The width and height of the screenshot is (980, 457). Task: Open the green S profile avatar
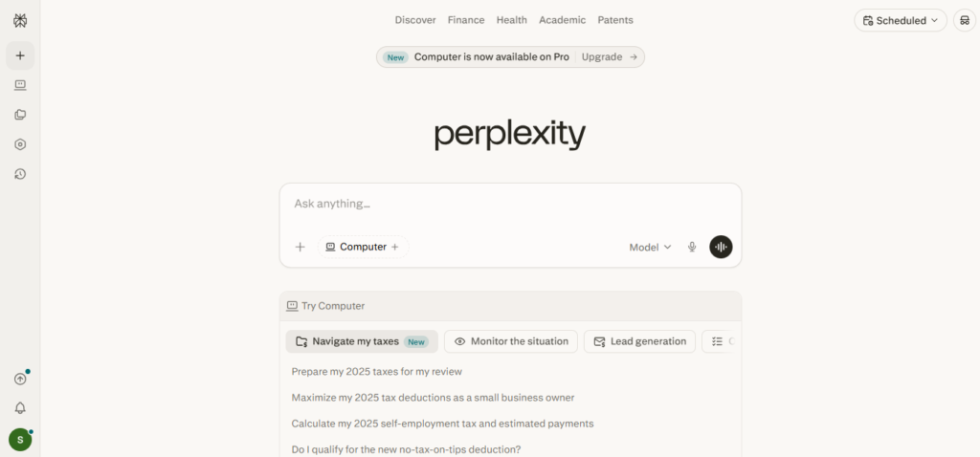click(x=20, y=440)
